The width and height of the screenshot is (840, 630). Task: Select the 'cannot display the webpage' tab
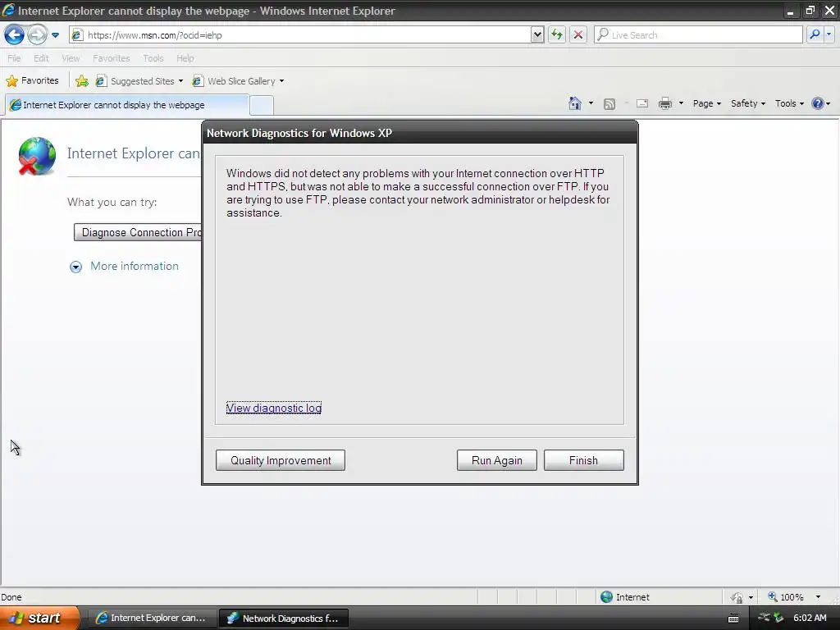coord(127,105)
